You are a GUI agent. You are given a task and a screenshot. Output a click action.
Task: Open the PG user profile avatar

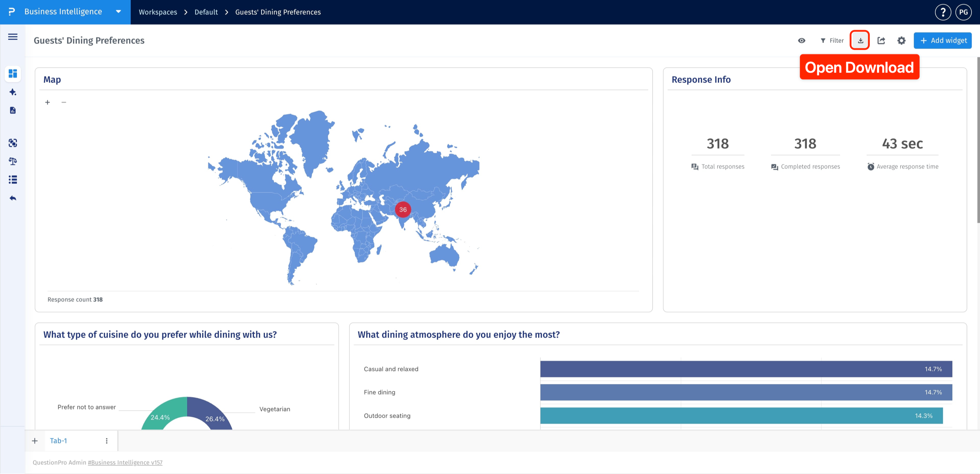pos(964,12)
